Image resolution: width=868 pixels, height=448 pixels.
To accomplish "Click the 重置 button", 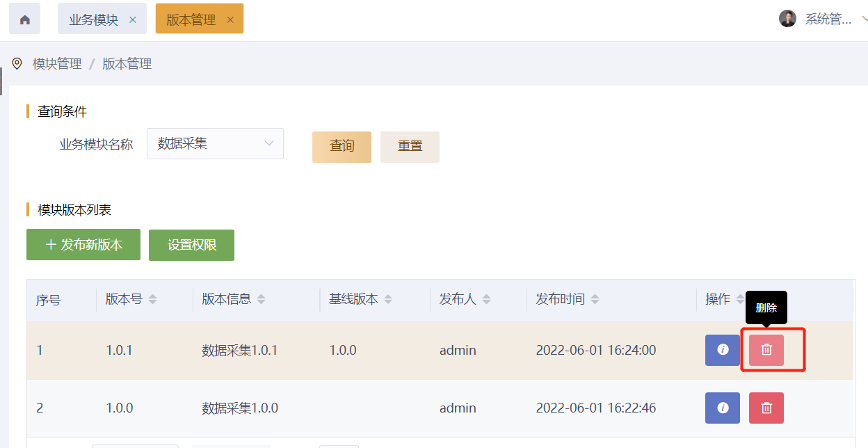I will [x=410, y=147].
